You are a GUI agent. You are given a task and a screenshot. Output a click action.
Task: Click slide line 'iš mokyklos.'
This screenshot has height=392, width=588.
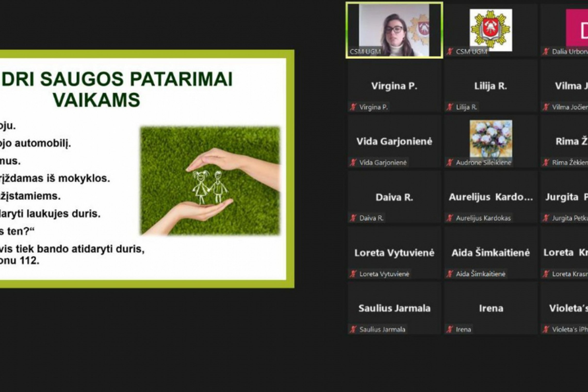click(78, 178)
